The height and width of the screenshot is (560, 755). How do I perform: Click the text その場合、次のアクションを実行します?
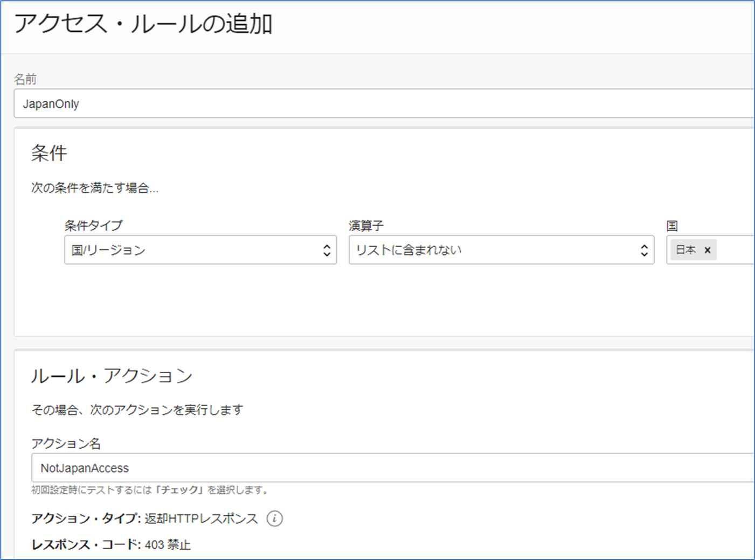click(x=137, y=410)
